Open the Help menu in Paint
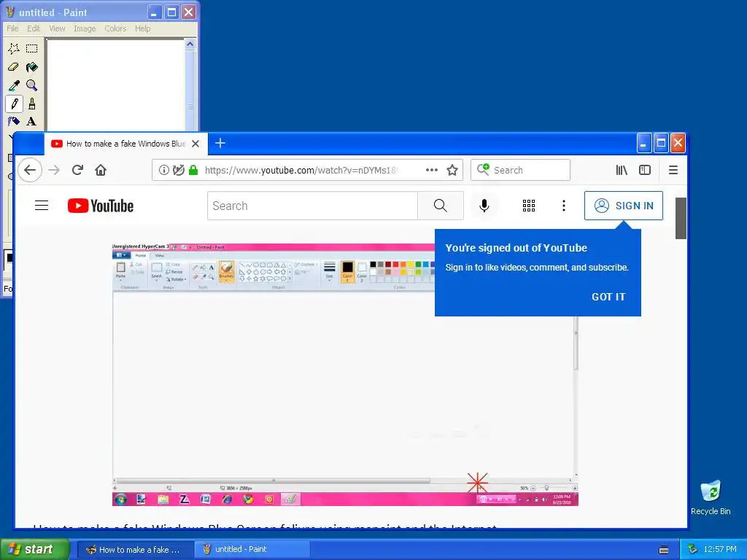Viewport: 747px width, 560px height. (x=142, y=28)
